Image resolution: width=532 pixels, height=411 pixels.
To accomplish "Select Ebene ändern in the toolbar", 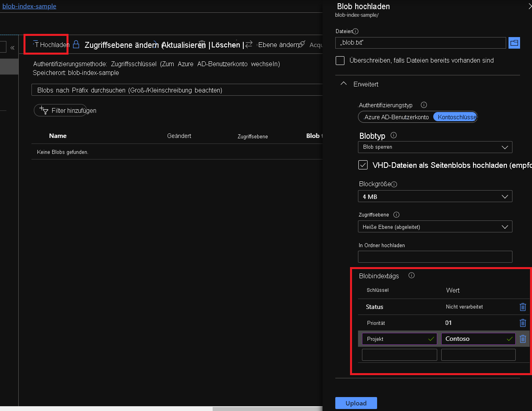I will click(x=279, y=45).
